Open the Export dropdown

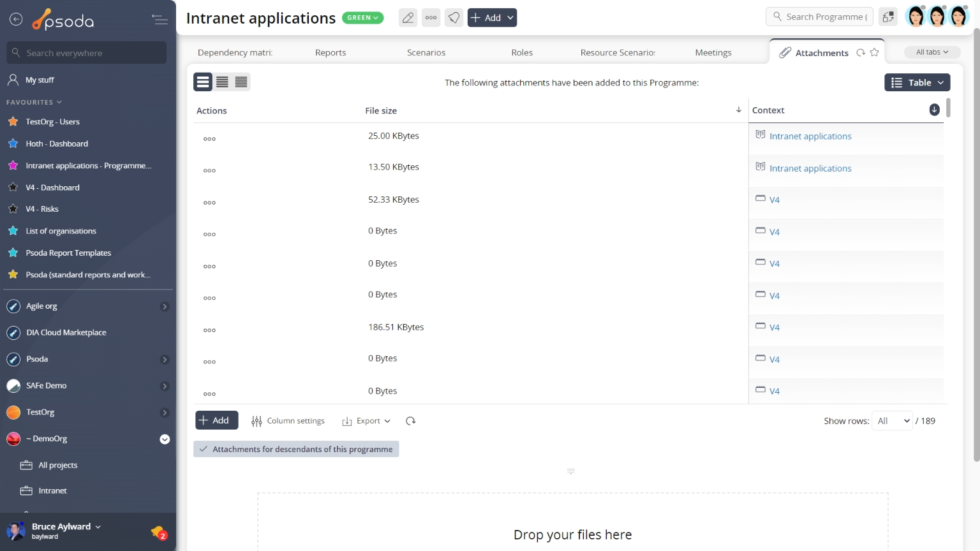pos(366,421)
